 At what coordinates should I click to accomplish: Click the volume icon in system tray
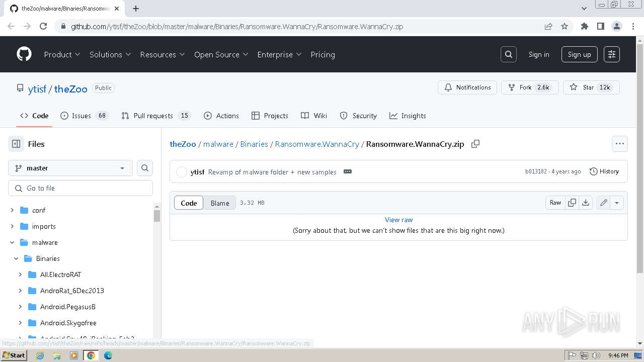pyautogui.click(x=596, y=355)
